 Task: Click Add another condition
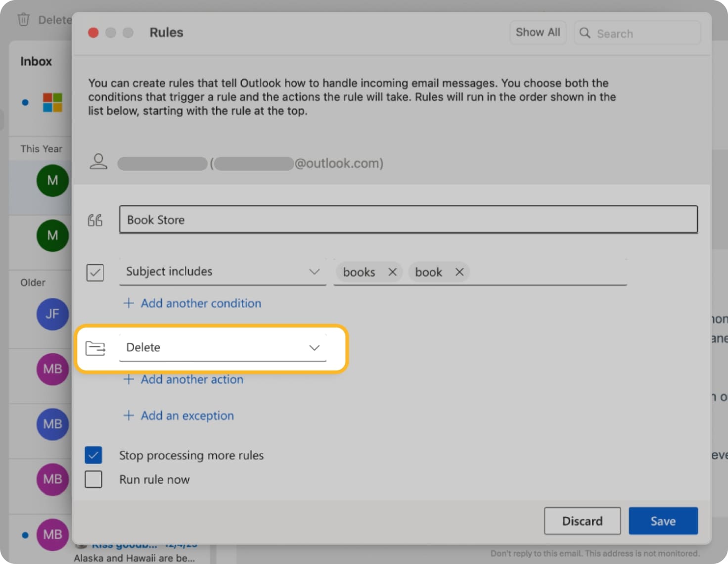(200, 303)
